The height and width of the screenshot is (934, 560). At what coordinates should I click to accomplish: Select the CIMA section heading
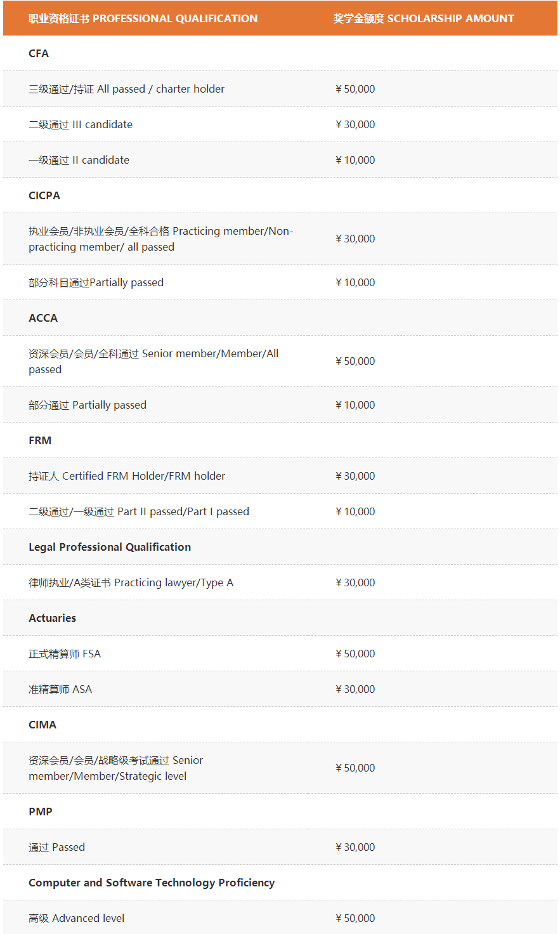pos(42,725)
